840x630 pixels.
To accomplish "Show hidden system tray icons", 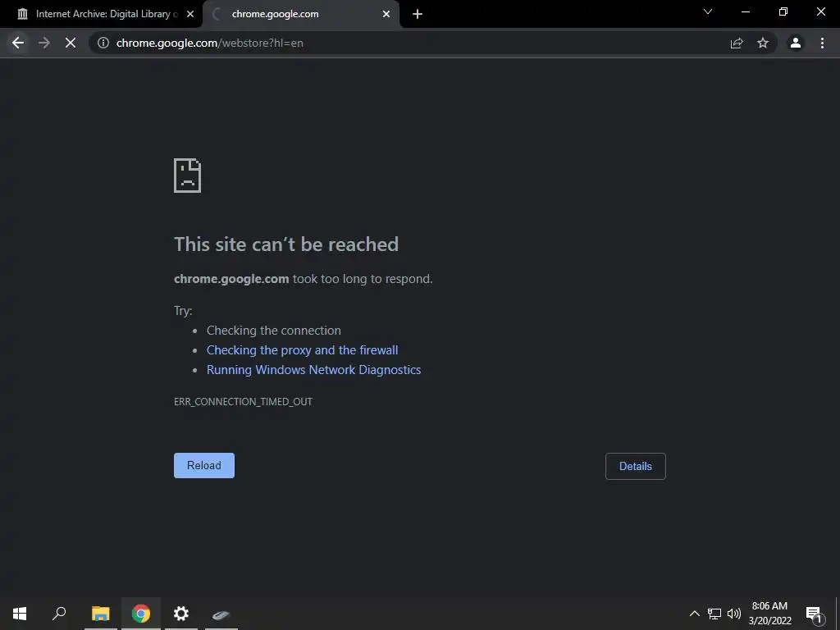I will click(x=694, y=614).
